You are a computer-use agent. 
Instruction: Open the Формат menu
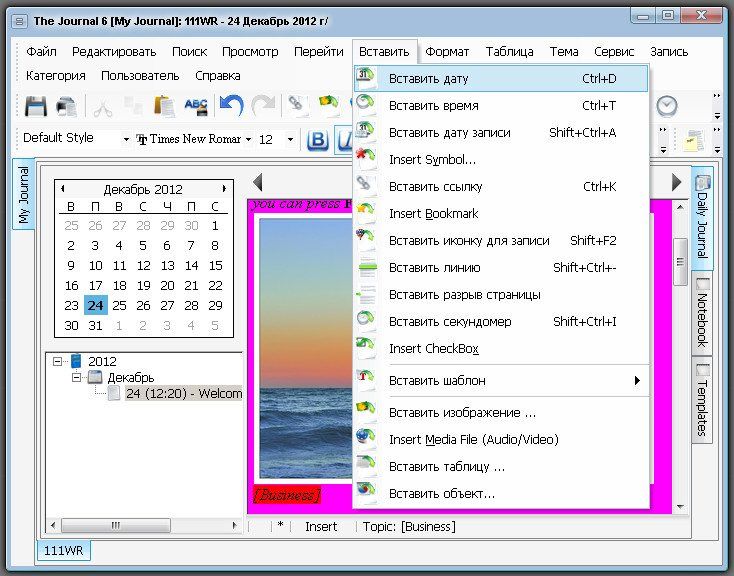(447, 52)
